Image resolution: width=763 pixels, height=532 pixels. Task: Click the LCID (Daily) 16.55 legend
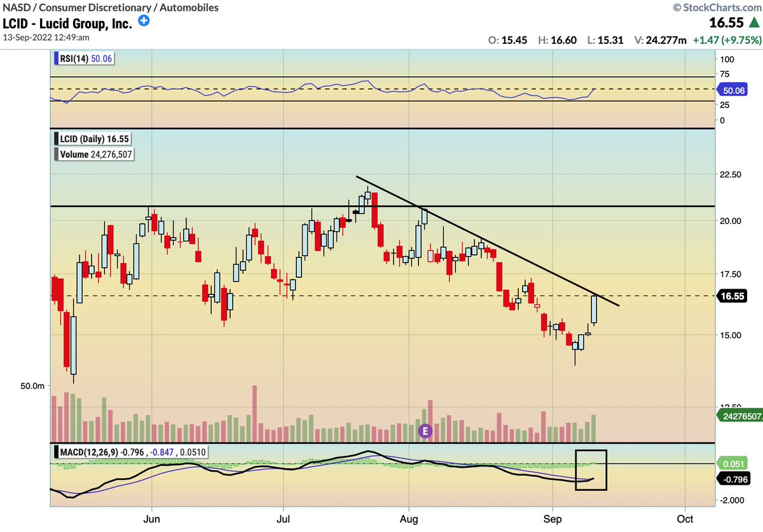(92, 138)
